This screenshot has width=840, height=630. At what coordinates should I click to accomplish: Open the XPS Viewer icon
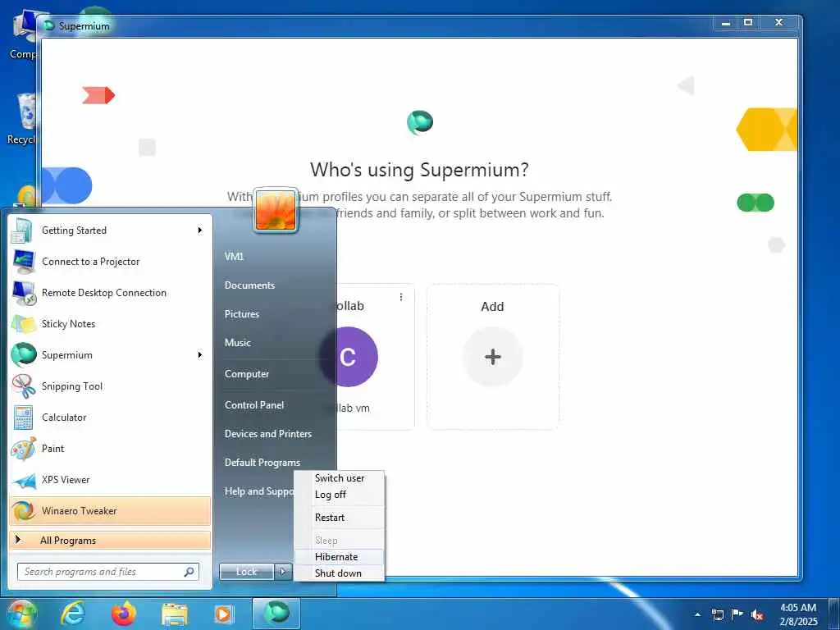click(23, 479)
